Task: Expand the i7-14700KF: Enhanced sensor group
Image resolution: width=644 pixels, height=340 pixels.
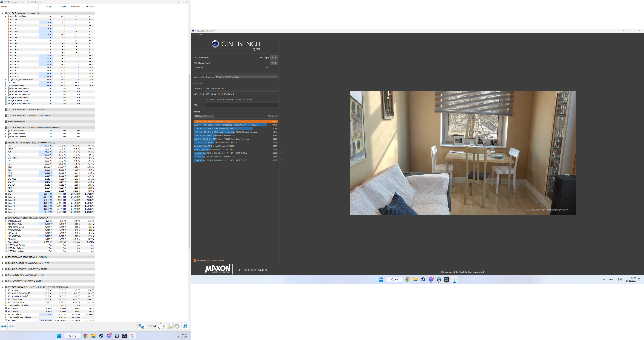Action: (x=2, y=110)
